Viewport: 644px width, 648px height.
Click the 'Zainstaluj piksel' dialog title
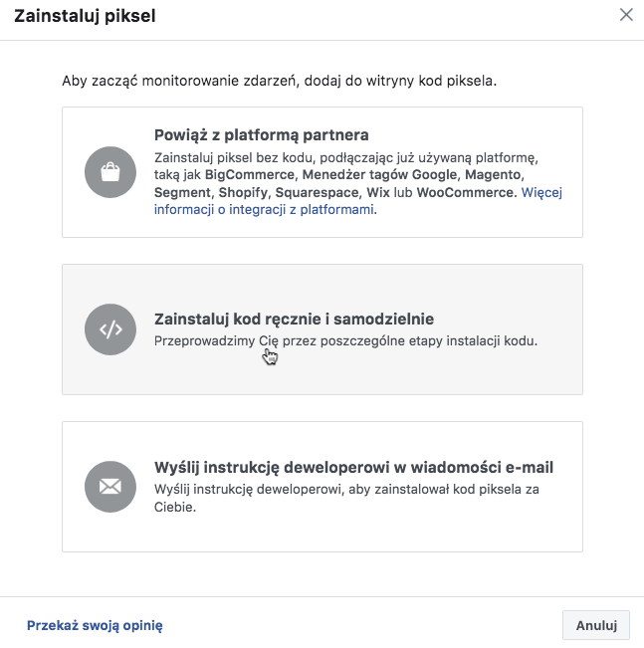tap(86, 16)
